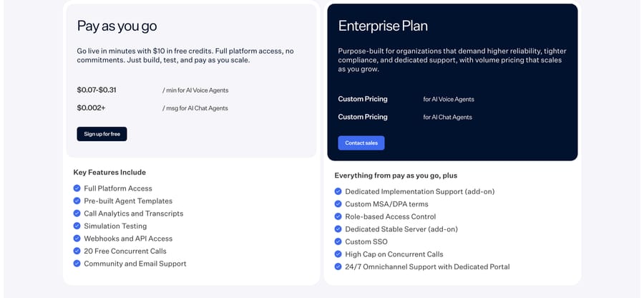The width and height of the screenshot is (644, 298).
Task: Click checkmark icon beside 20 Free Concurrent Calls
Action: (77, 251)
